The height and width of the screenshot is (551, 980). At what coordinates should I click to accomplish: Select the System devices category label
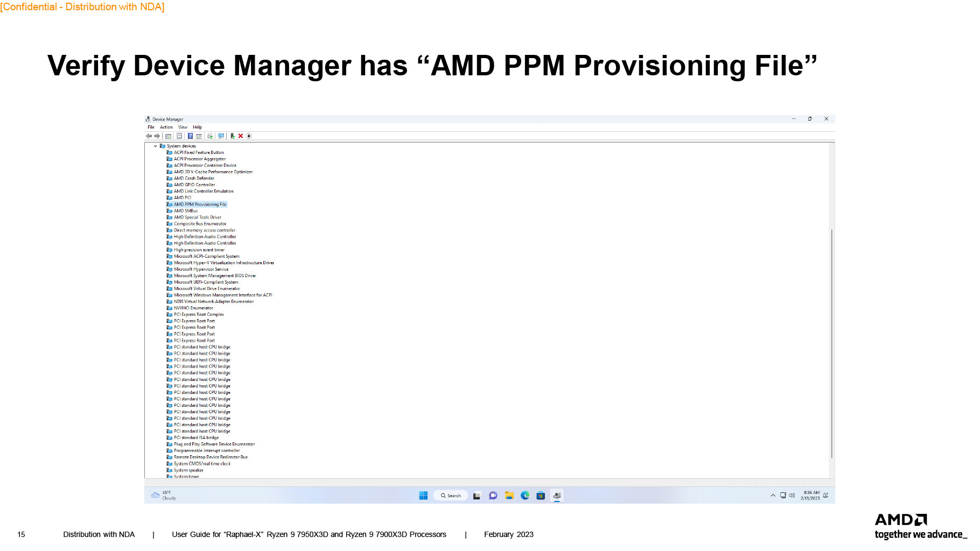[x=181, y=146]
